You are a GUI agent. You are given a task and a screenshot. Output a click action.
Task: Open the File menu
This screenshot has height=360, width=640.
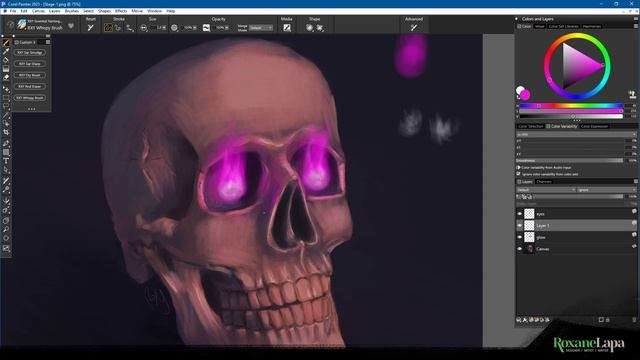click(13, 11)
